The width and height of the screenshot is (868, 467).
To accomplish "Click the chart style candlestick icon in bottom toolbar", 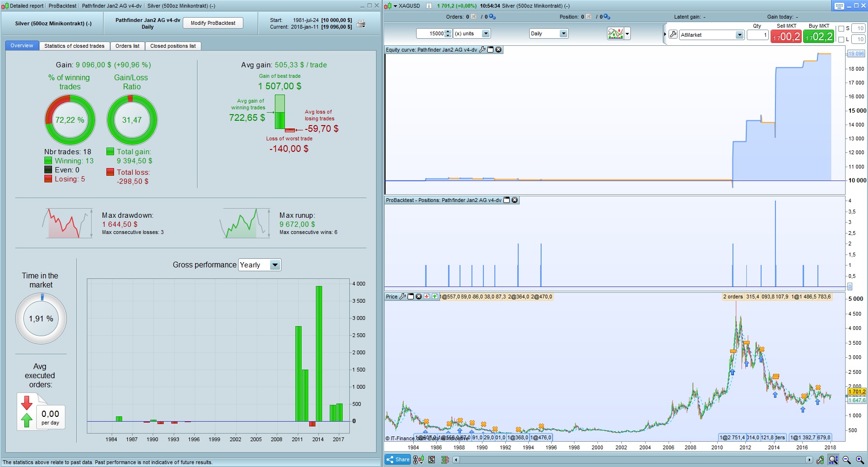I will pos(418,460).
